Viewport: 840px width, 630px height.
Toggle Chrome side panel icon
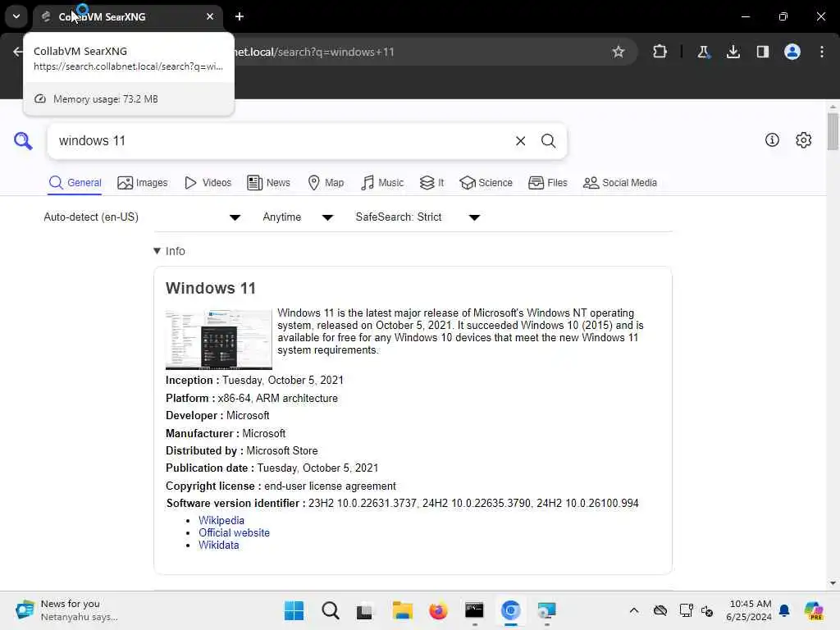point(762,52)
